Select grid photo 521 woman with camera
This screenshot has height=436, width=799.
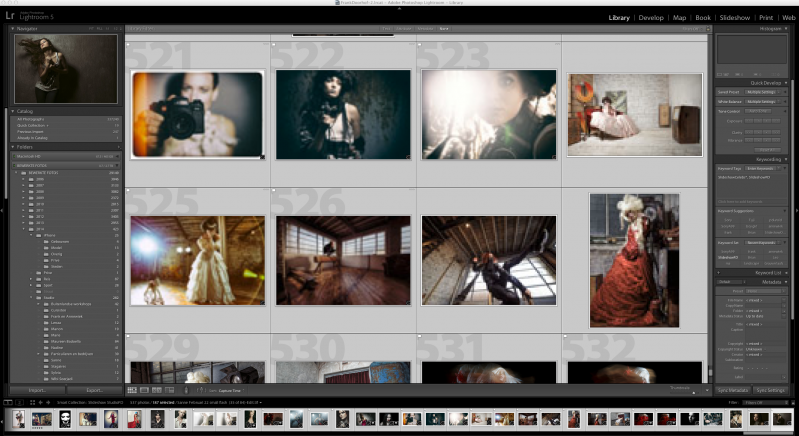coord(198,115)
